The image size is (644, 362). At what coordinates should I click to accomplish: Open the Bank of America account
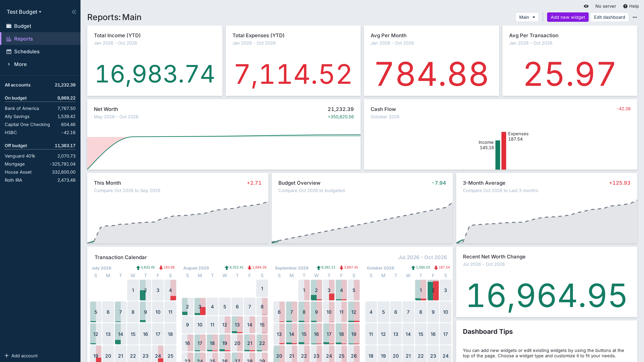tap(40, 108)
